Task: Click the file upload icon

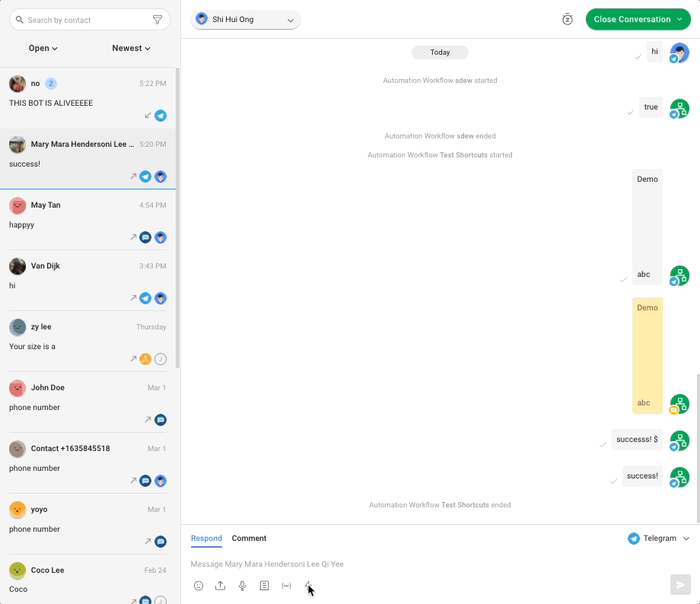Action: coord(221,586)
